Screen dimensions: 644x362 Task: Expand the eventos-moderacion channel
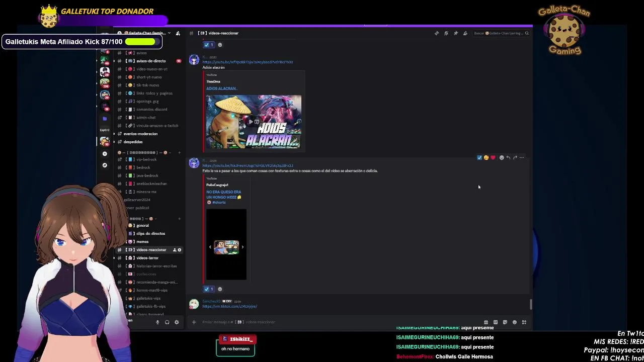tap(114, 134)
